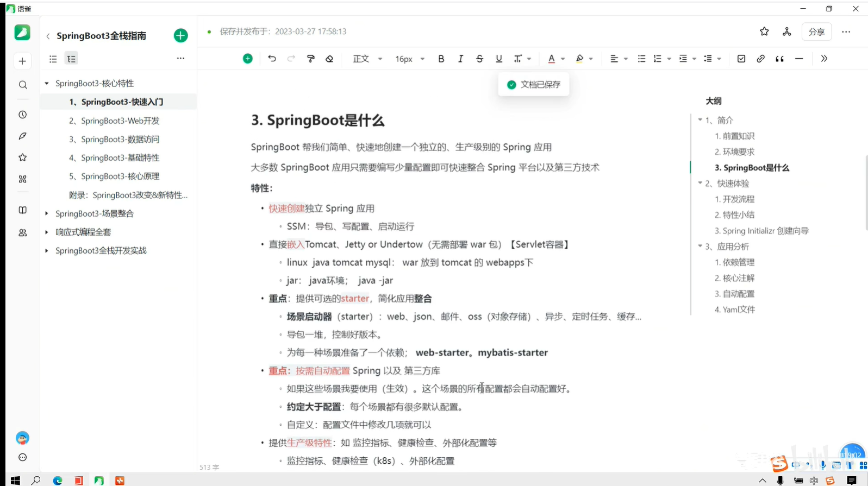Jump to outline item 2. 环境要求
This screenshot has width=868, height=486.
coord(734,152)
